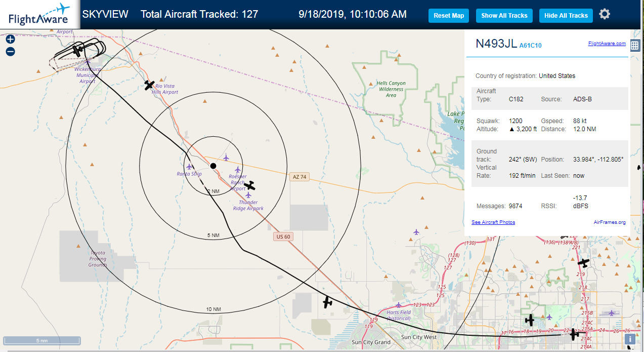Screen dimensions: 644x352
Task: Click the 10 NM range ring label
Action: pyautogui.click(x=213, y=309)
